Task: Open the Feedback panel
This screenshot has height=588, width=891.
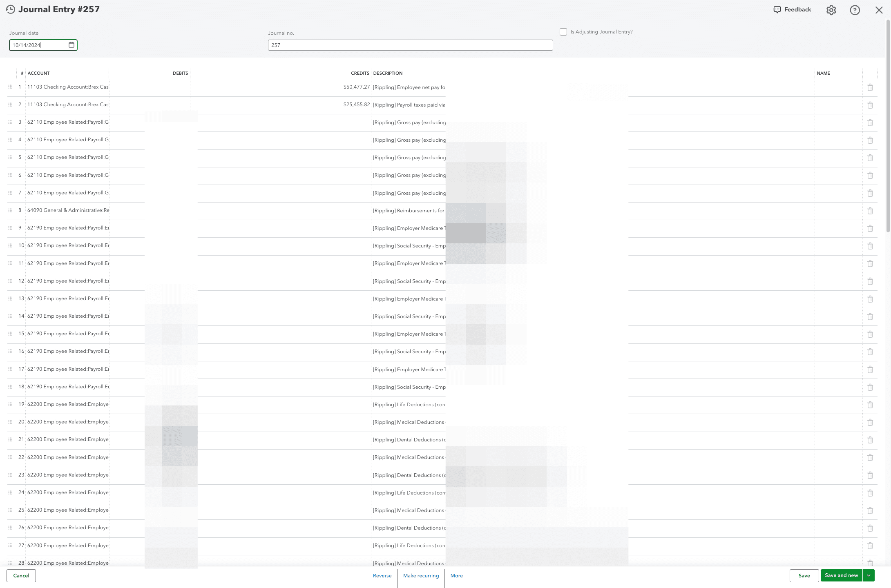Action: (x=792, y=9)
